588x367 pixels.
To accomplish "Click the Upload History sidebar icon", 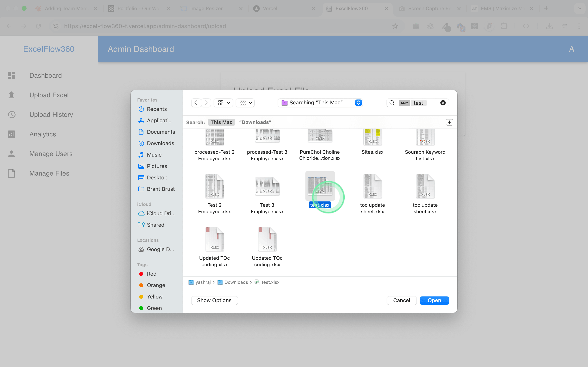I will point(11,115).
